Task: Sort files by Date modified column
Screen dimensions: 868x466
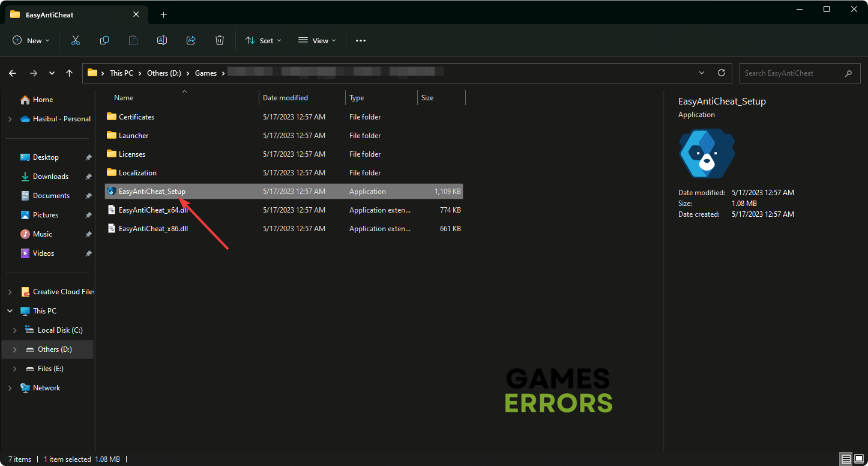Action: (286, 98)
